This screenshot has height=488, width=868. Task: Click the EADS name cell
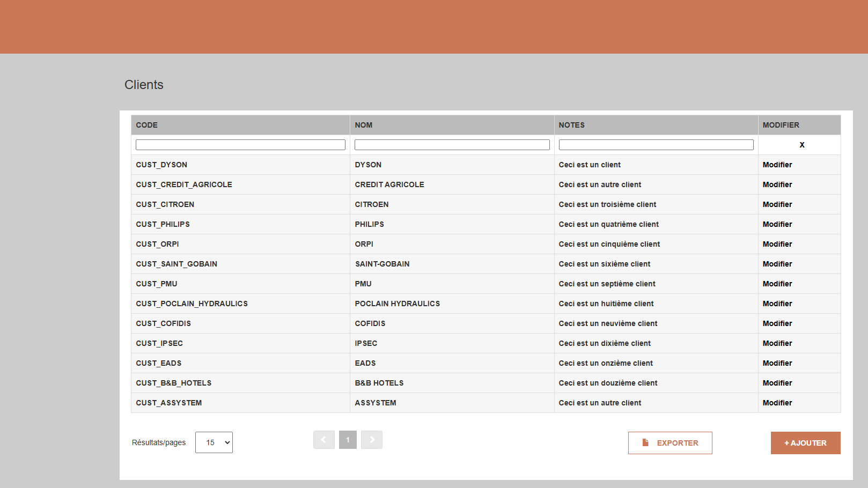(452, 363)
